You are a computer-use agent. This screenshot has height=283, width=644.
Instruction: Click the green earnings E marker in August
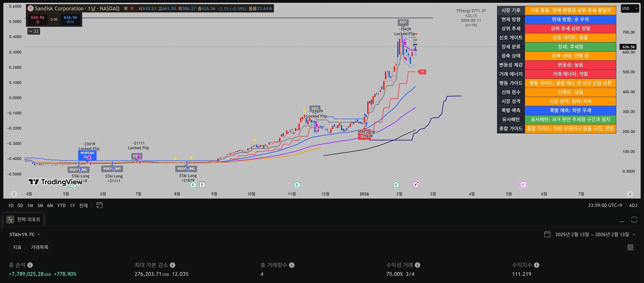[x=193, y=185]
